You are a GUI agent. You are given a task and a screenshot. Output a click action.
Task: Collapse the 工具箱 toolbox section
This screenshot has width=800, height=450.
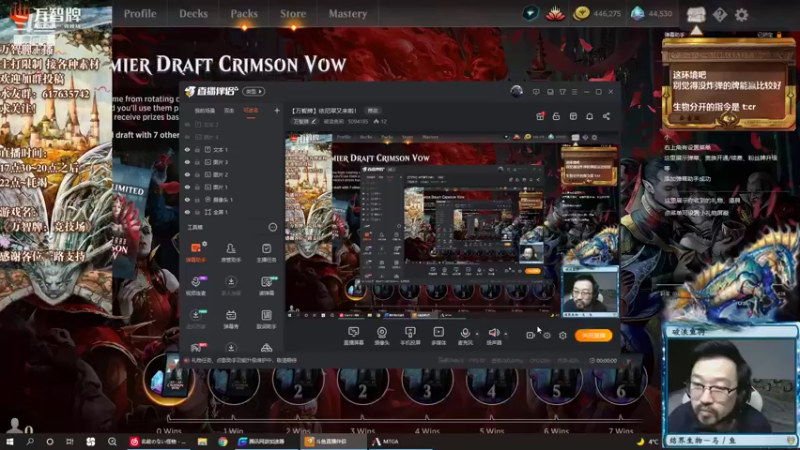(x=272, y=227)
